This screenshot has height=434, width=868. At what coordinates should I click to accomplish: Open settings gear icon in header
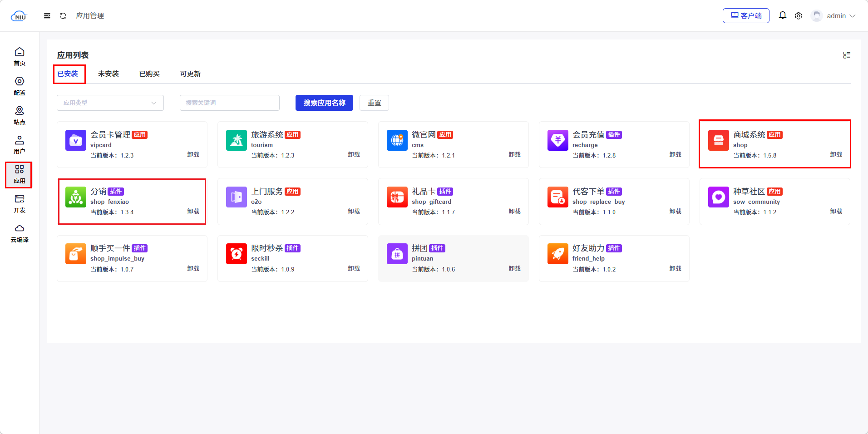tap(798, 16)
